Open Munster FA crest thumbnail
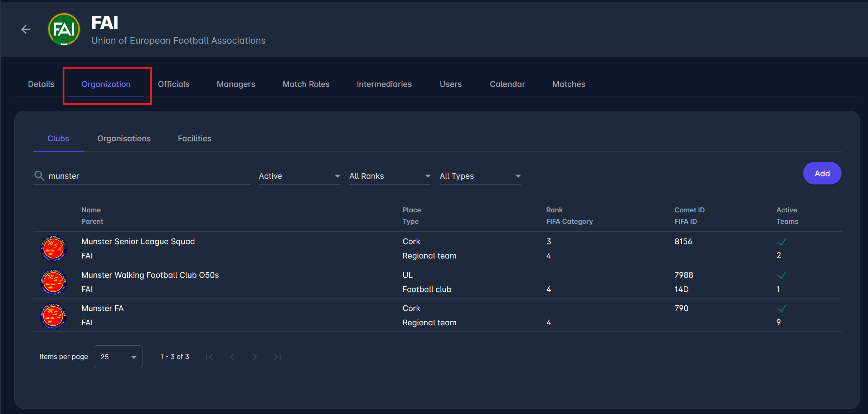Viewport: 868px width, 414px height. pyautogui.click(x=53, y=315)
